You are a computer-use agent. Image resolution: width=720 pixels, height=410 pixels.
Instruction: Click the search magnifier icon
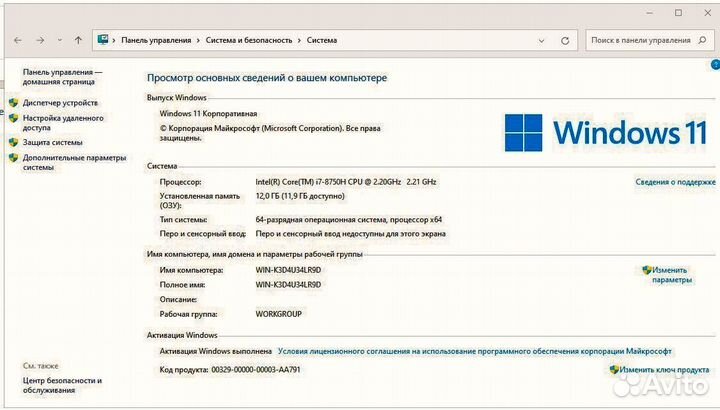702,40
